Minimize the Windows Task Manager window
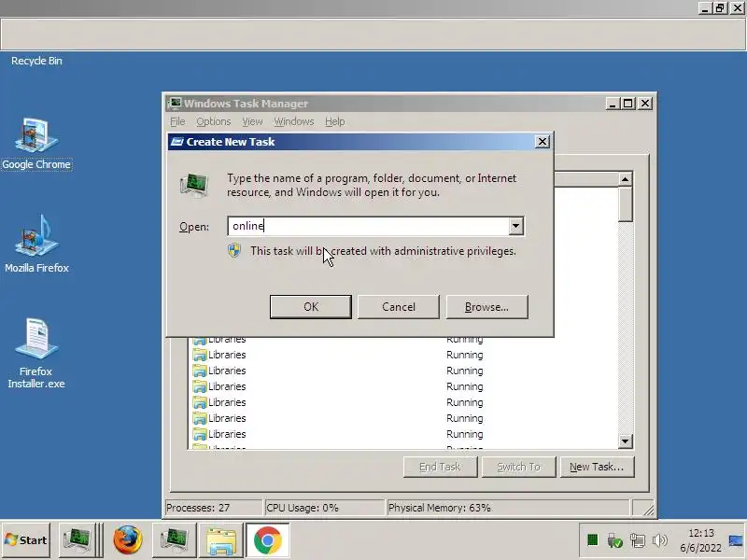747x560 pixels. [613, 104]
